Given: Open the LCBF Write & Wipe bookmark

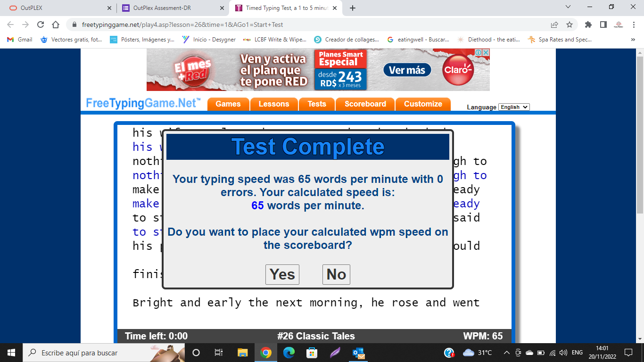Looking at the screenshot, I should pos(274,40).
